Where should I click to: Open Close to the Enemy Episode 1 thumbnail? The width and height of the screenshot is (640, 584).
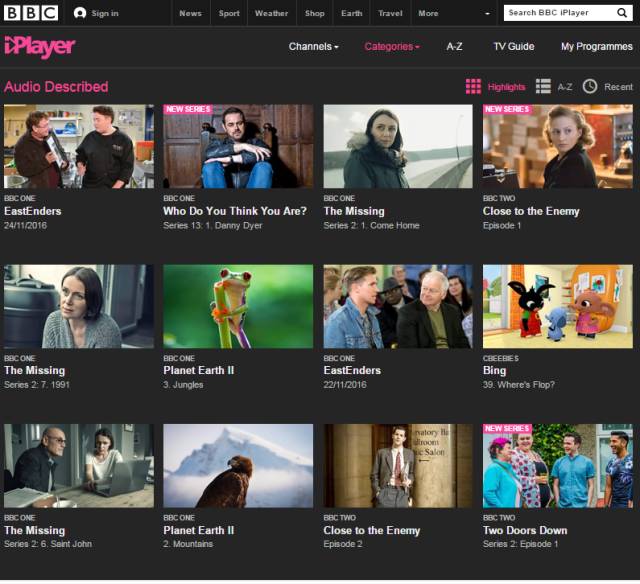(x=558, y=146)
